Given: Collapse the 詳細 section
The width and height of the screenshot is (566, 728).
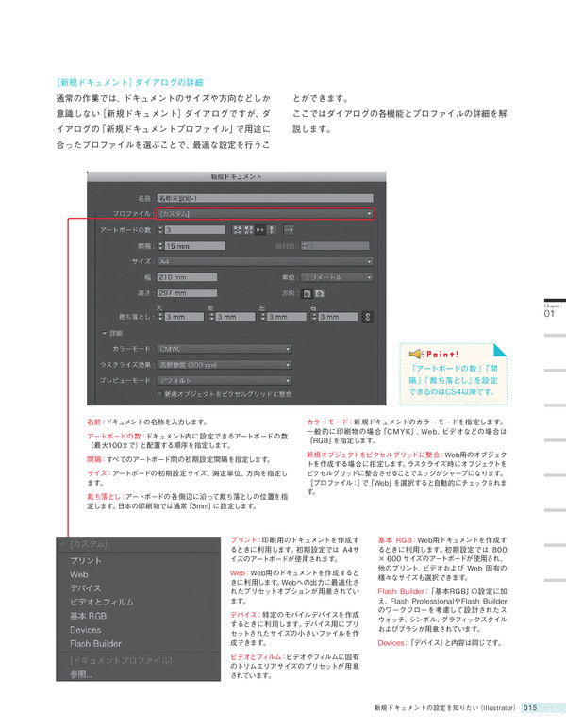Looking at the screenshot, I should (x=106, y=333).
